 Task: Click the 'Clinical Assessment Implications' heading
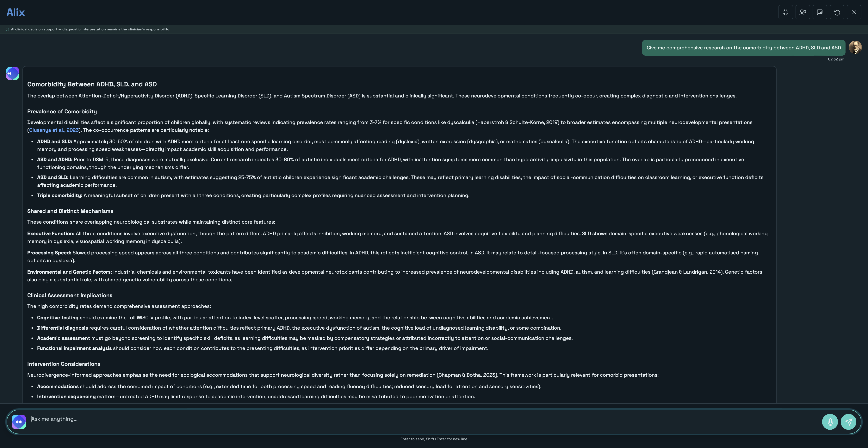click(x=70, y=295)
